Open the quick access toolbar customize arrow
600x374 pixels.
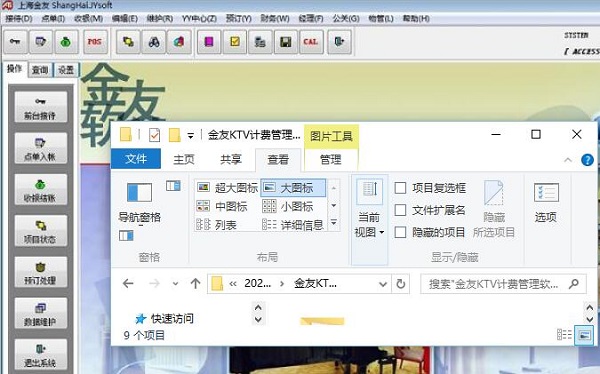pyautogui.click(x=191, y=136)
